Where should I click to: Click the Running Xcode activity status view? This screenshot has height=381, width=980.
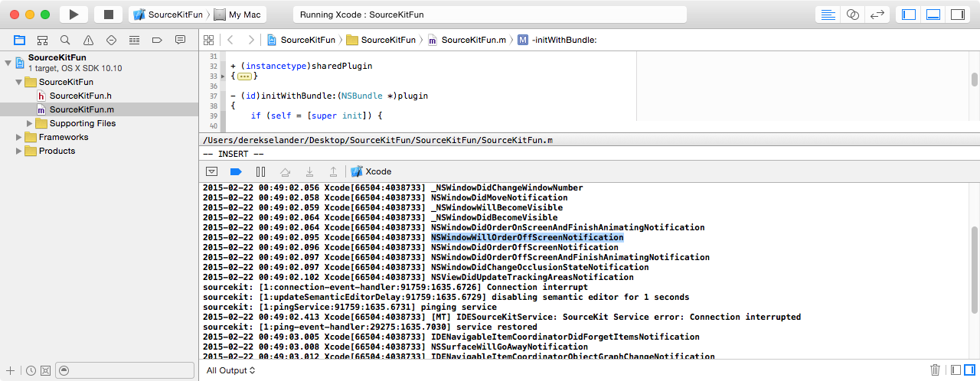click(489, 15)
